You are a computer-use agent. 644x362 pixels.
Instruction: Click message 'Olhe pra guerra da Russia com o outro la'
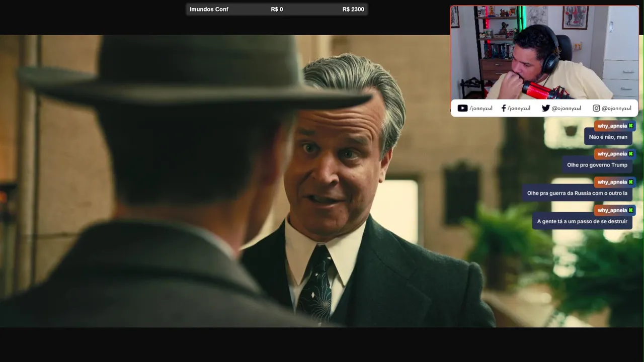pos(577,193)
